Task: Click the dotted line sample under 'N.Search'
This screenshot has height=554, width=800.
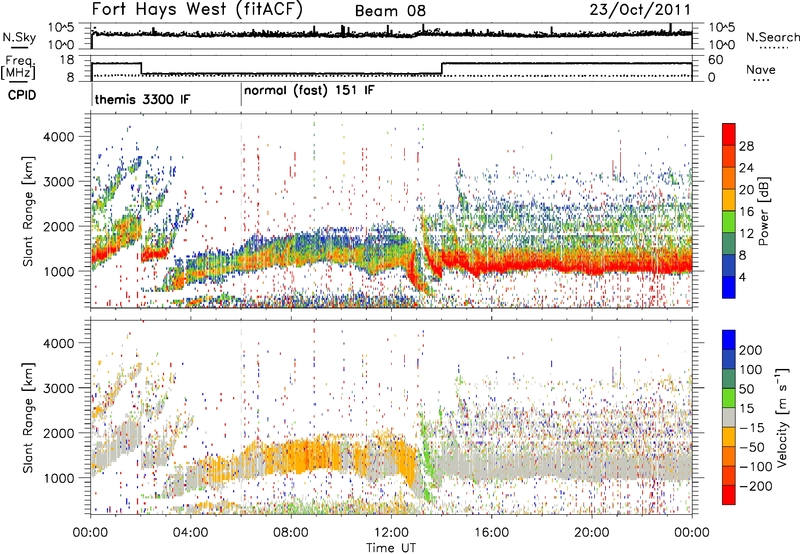Action: (x=773, y=48)
